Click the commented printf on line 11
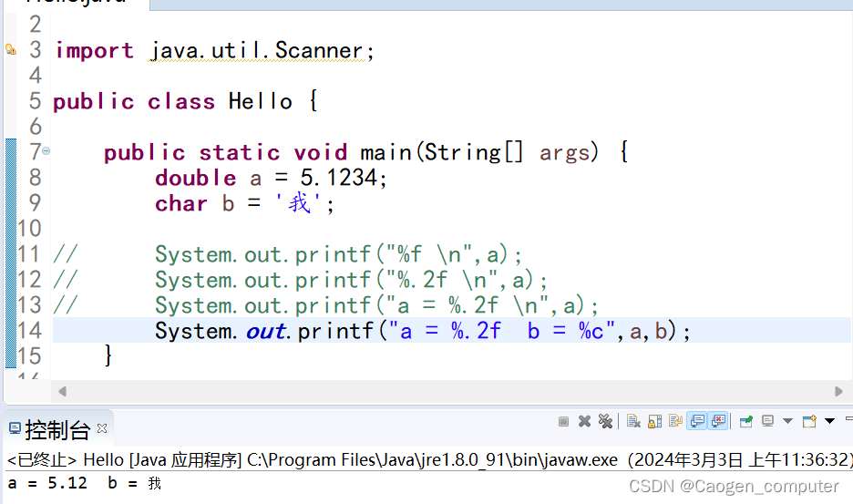Image resolution: width=853 pixels, height=504 pixels. (x=338, y=254)
